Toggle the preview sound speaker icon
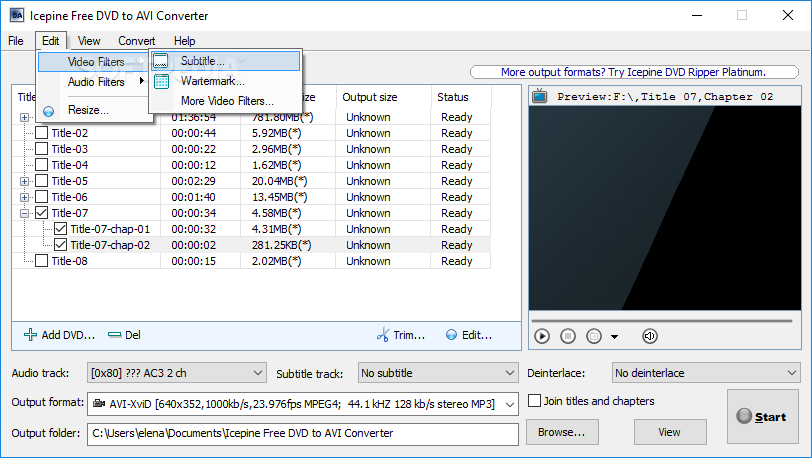The width and height of the screenshot is (812, 458). click(649, 336)
